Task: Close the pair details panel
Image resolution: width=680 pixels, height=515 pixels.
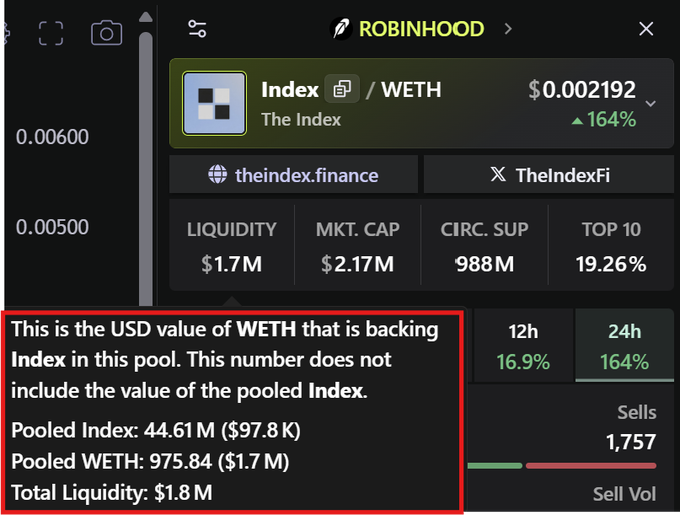Action: tap(646, 29)
